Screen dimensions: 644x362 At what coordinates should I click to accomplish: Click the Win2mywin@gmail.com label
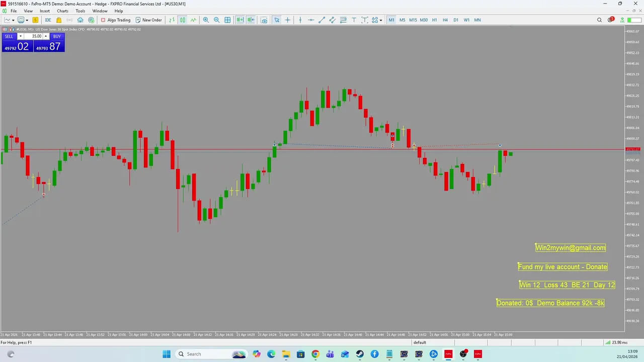point(571,247)
